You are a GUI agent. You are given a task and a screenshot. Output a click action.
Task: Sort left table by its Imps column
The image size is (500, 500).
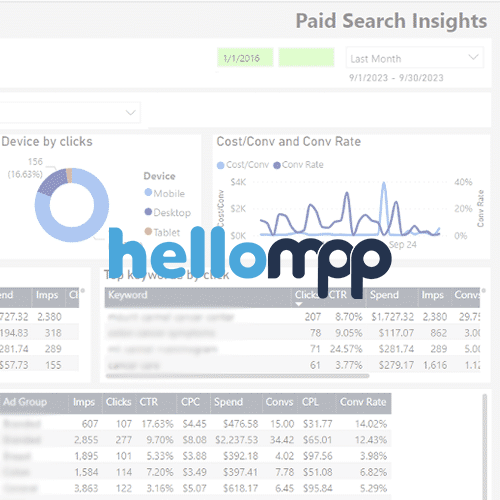click(x=47, y=295)
